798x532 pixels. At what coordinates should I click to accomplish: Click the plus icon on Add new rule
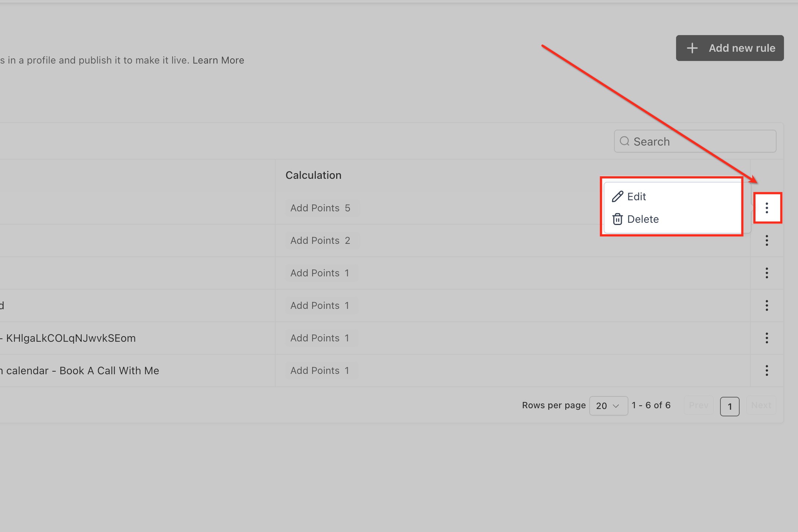pos(692,48)
